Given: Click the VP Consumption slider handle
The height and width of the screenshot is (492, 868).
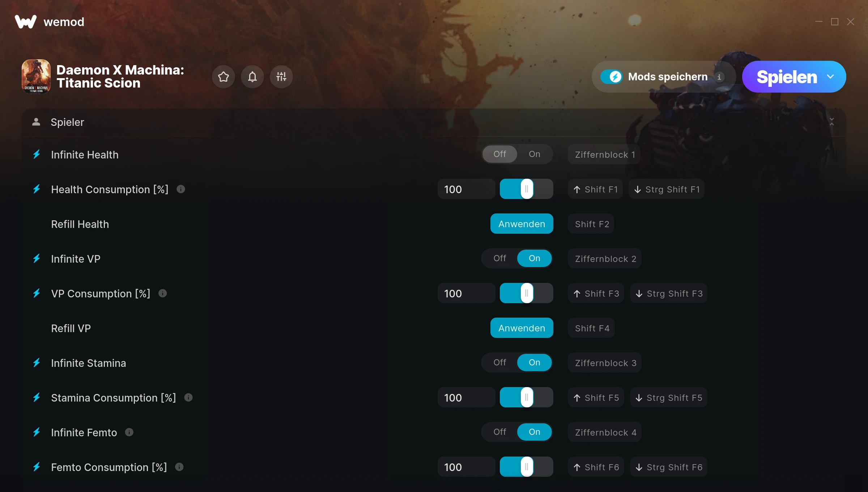Looking at the screenshot, I should tap(527, 293).
